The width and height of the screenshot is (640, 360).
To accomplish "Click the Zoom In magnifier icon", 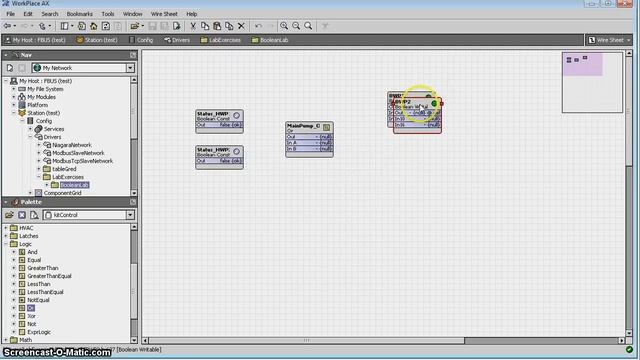I will pyautogui.click(x=284, y=26).
